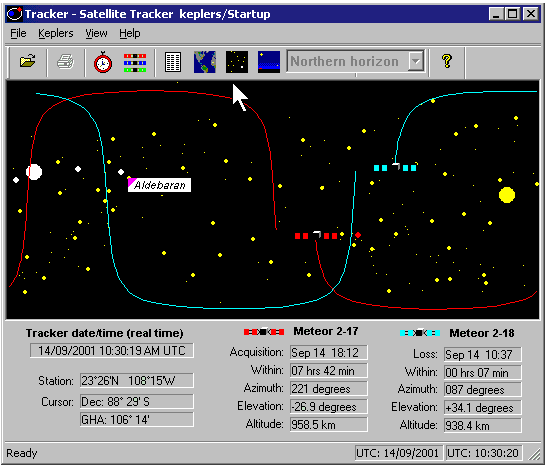This screenshot has width=551, height=473.
Task: Click the Northern horizon combo box text
Action: click(344, 61)
